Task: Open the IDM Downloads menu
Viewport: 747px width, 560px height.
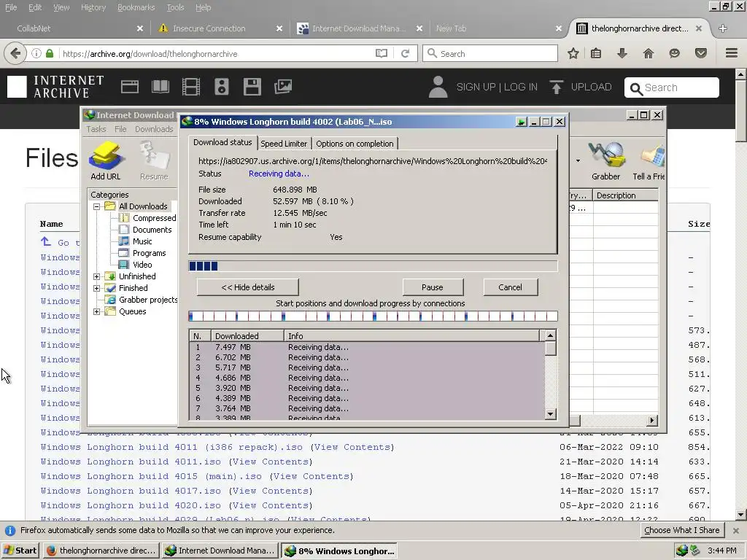Action: coord(154,129)
